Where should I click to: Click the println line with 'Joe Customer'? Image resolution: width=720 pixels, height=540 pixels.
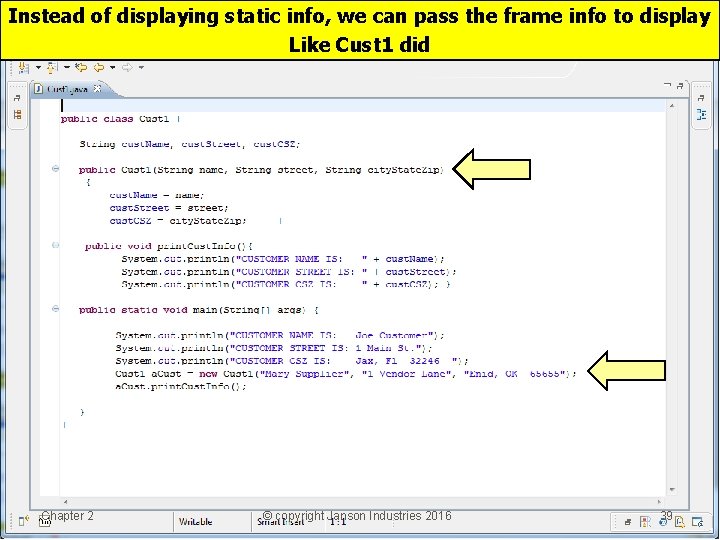tap(280, 335)
